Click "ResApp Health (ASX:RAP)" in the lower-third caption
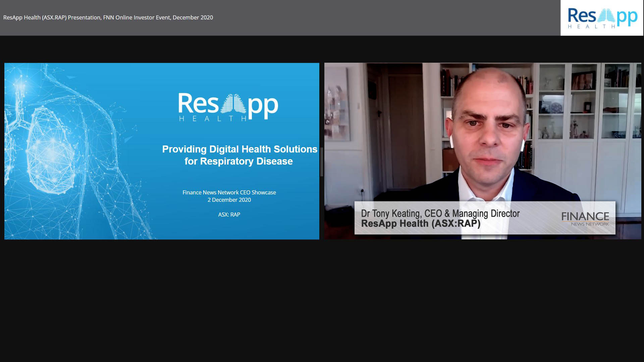The height and width of the screenshot is (362, 644). click(421, 224)
